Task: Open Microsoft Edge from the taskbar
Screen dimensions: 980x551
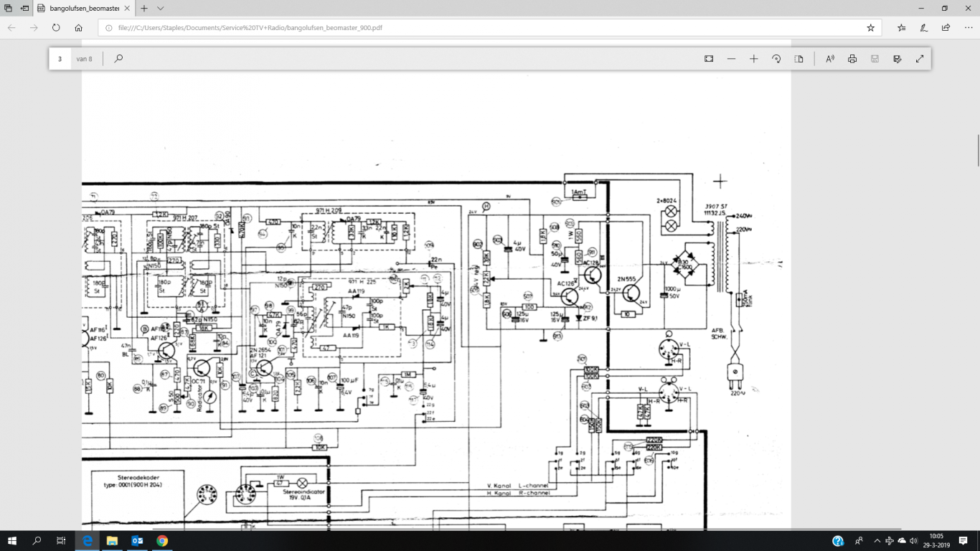Action: point(88,541)
